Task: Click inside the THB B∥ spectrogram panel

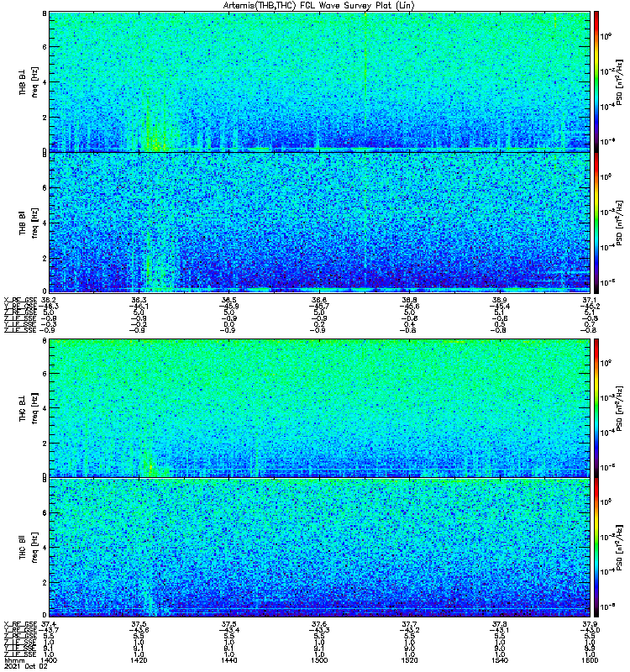Action: click(x=319, y=223)
